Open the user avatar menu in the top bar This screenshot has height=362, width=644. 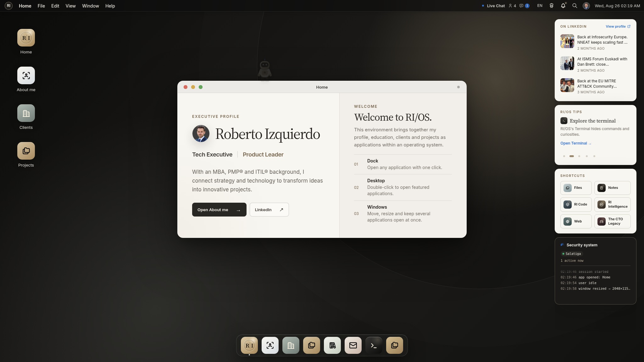coord(586,6)
